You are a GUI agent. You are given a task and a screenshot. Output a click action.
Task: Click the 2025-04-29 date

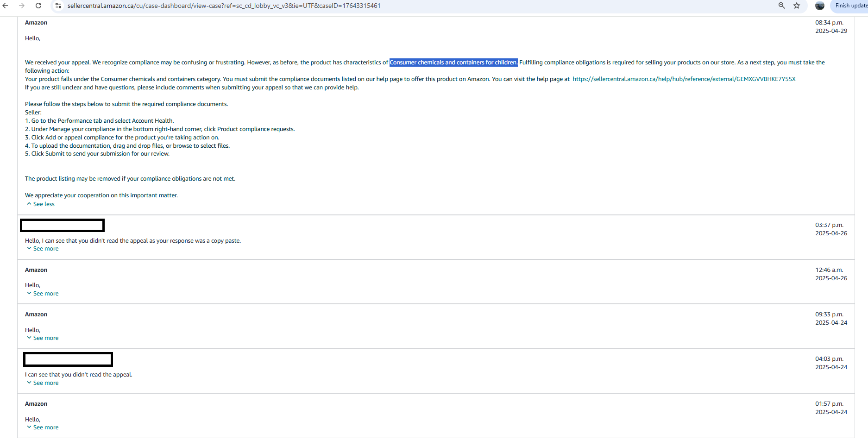[831, 31]
